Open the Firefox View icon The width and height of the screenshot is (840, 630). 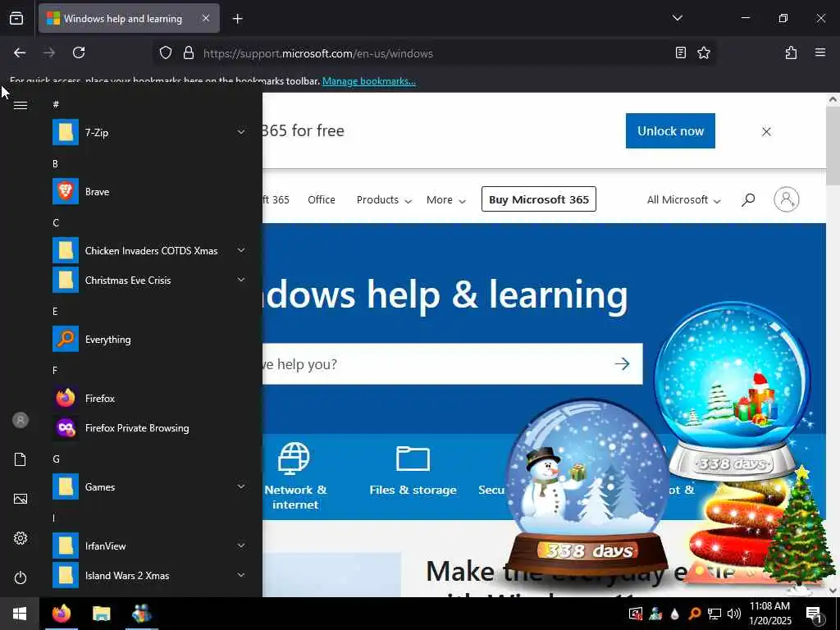(x=16, y=18)
